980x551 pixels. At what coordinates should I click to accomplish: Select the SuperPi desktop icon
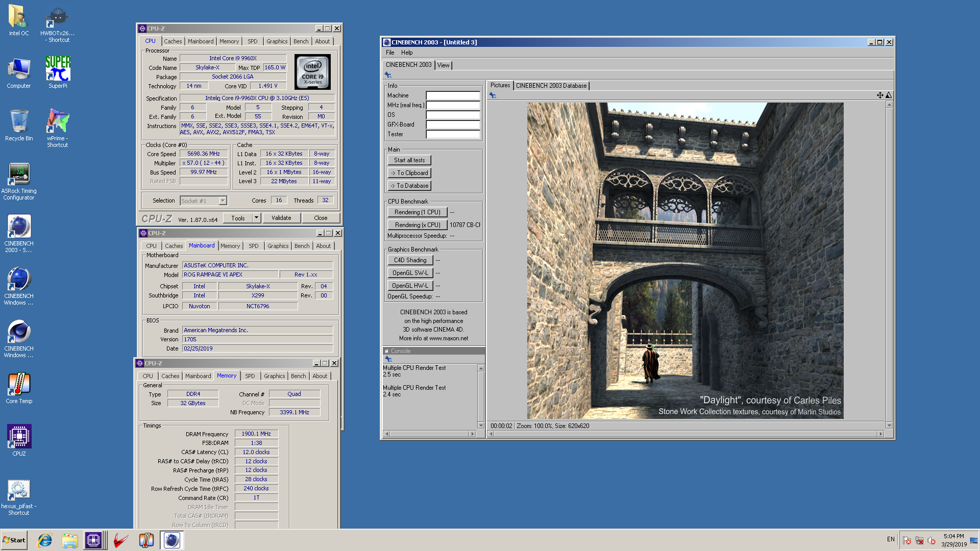click(58, 73)
